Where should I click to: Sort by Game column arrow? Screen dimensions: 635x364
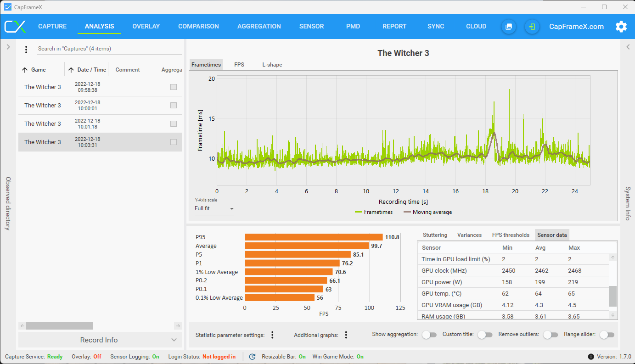tap(25, 70)
